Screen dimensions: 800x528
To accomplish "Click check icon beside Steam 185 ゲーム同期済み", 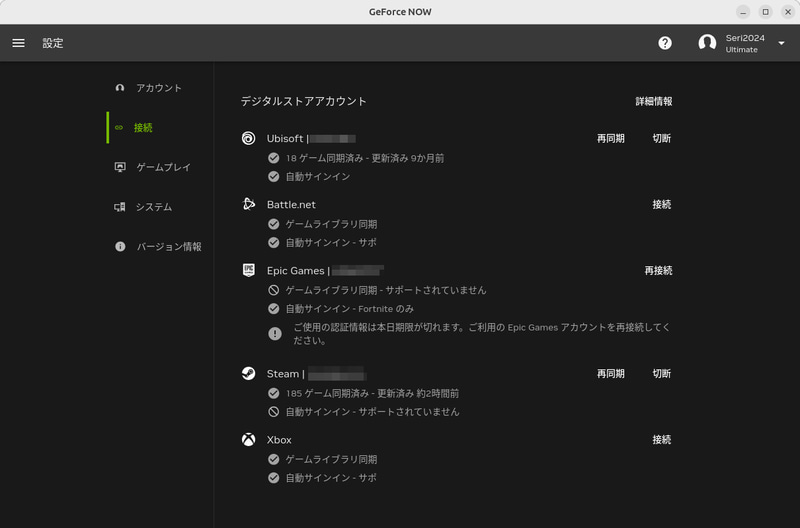I will [273, 393].
